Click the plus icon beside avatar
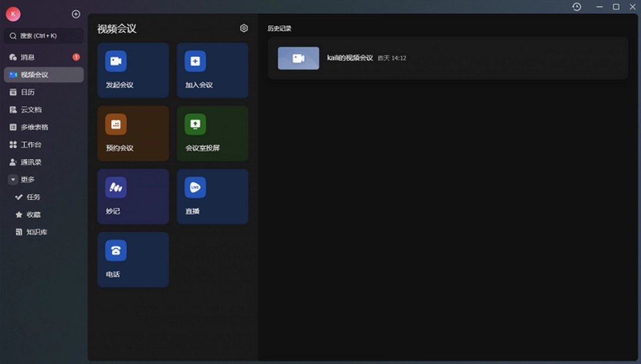 pos(75,14)
